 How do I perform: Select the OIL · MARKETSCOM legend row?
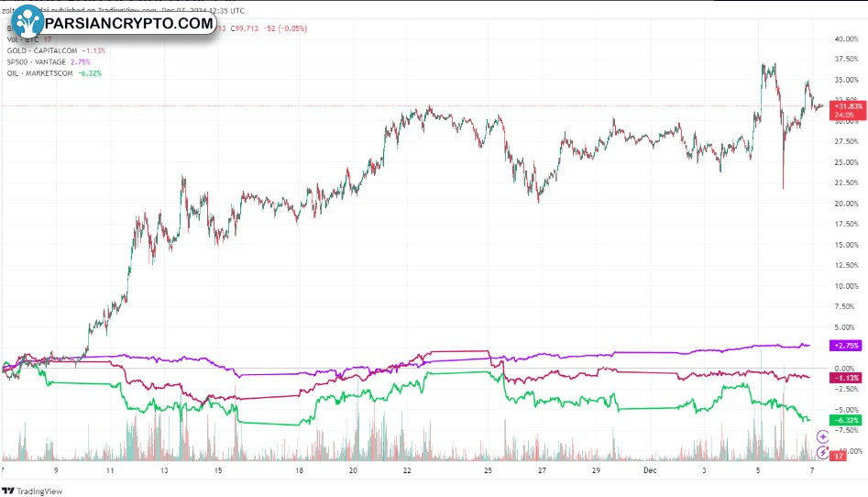pyautogui.click(x=54, y=73)
